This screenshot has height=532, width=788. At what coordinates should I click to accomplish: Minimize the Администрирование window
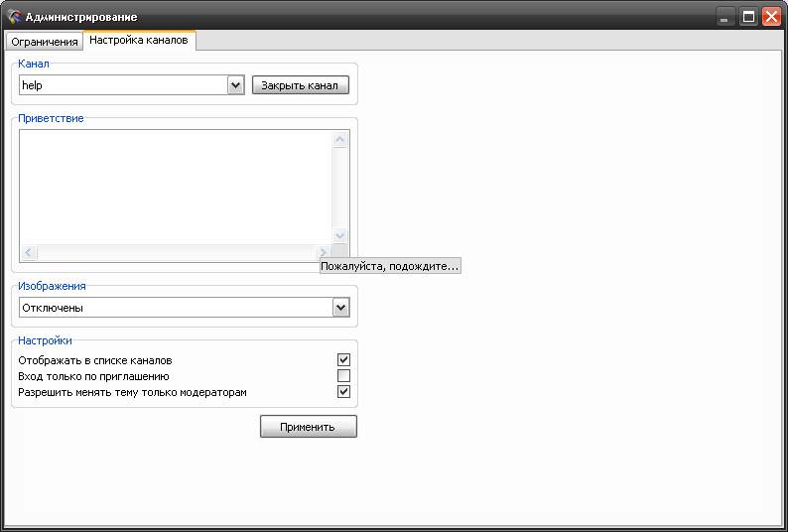pyautogui.click(x=726, y=17)
